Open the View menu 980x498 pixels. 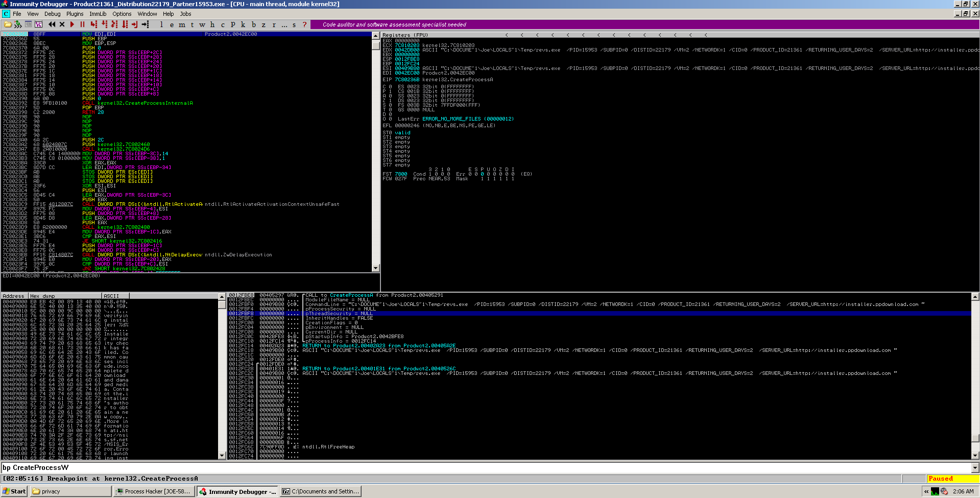coord(33,14)
